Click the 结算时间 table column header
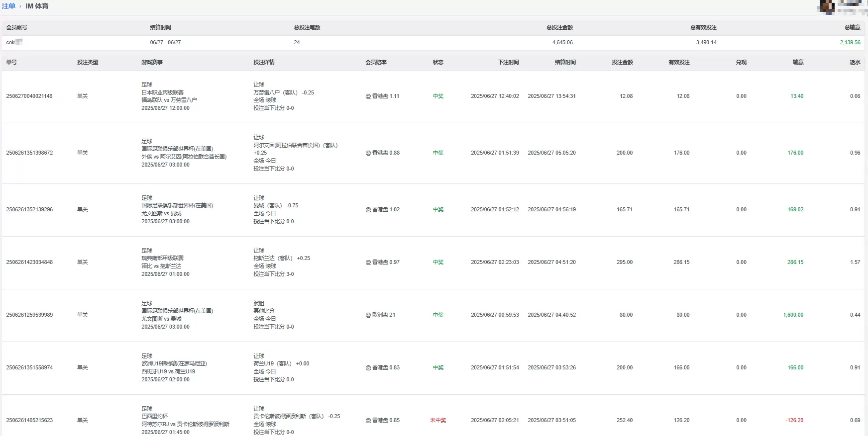Image resolution: width=868 pixels, height=436 pixels. [x=565, y=62]
